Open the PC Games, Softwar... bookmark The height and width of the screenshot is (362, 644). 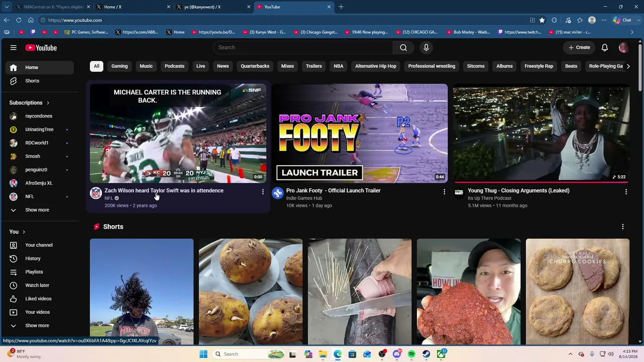[87, 32]
